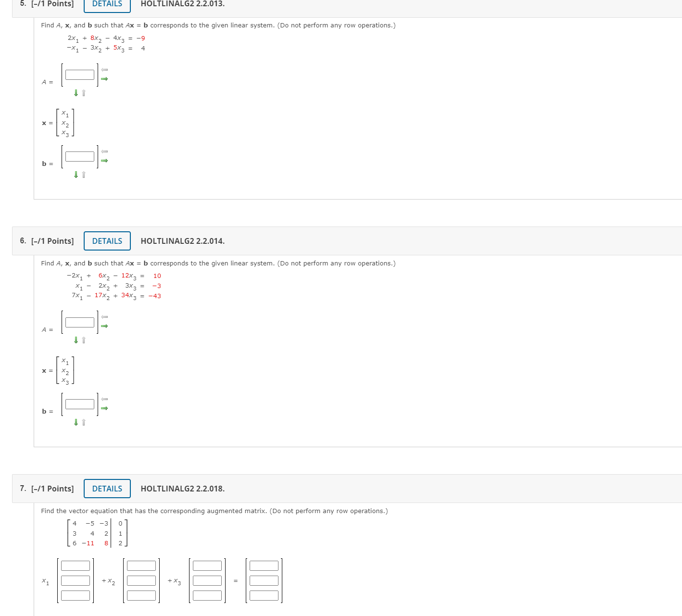Click the '6. [-/1 Points]' label
Screen dimensions: 682x616
click(x=47, y=241)
